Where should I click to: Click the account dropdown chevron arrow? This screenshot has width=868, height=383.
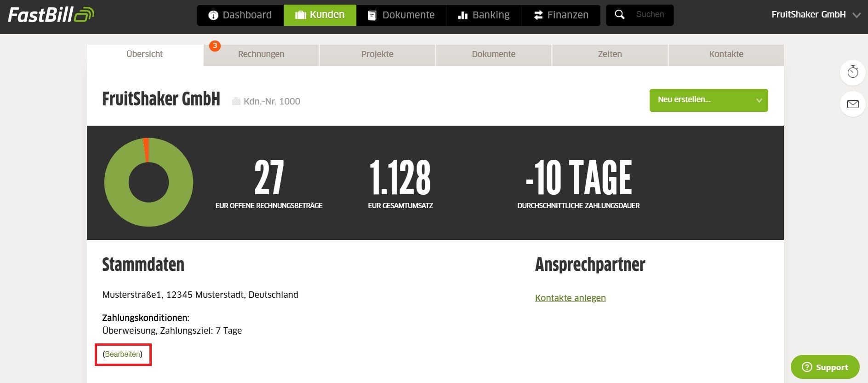click(x=857, y=15)
